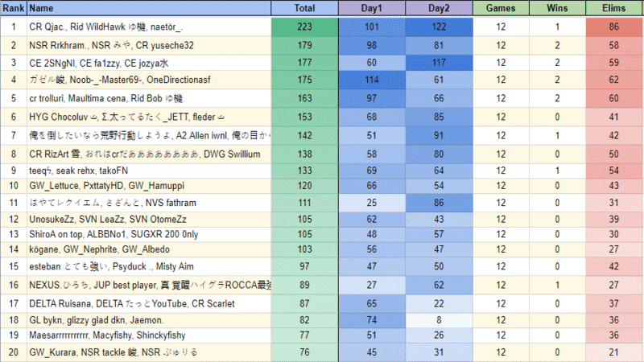Screen dimensions: 644x362
Task: Click Day1 value 114
Action: pyautogui.click(x=372, y=80)
